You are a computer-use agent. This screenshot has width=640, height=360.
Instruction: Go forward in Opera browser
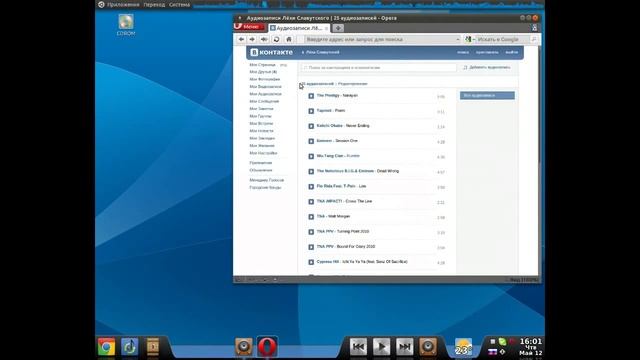pyautogui.click(x=252, y=39)
